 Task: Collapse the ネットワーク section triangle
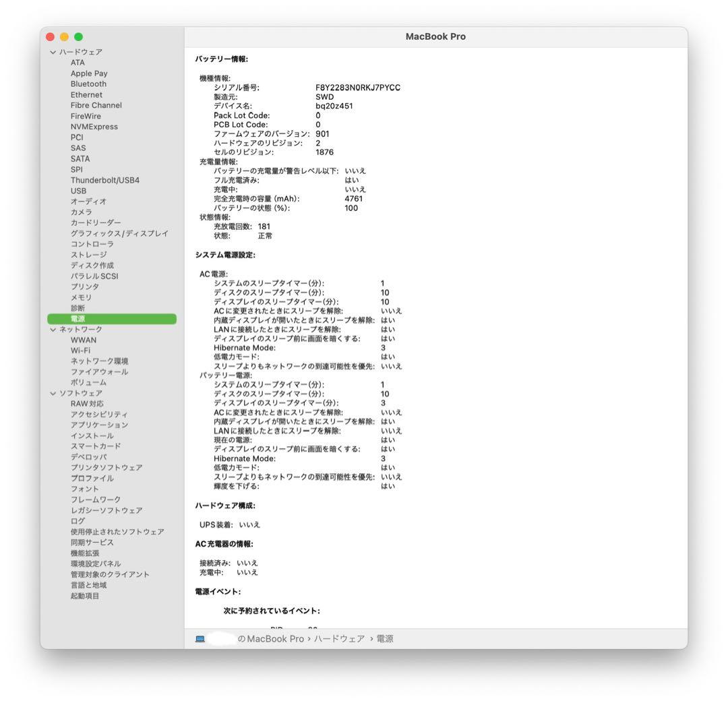[x=53, y=329]
